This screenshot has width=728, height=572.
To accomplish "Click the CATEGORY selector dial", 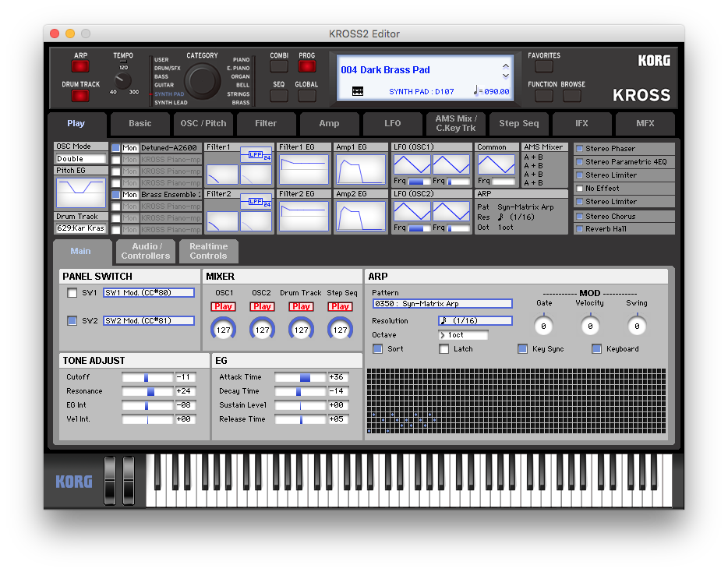I will tap(203, 81).
